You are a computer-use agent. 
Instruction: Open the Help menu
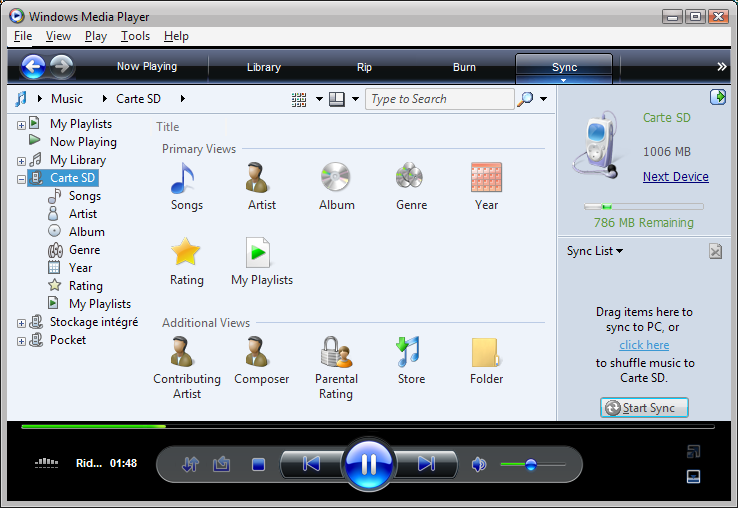tap(176, 36)
